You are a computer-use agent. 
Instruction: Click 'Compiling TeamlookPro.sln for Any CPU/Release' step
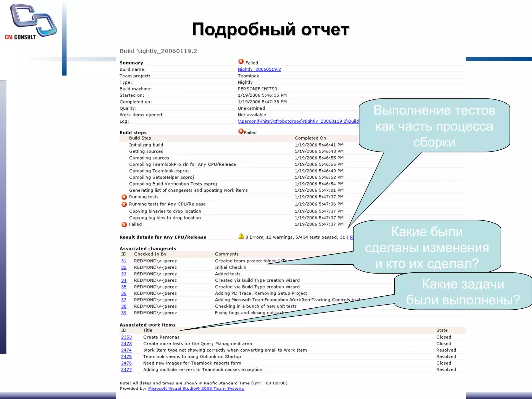(x=182, y=164)
